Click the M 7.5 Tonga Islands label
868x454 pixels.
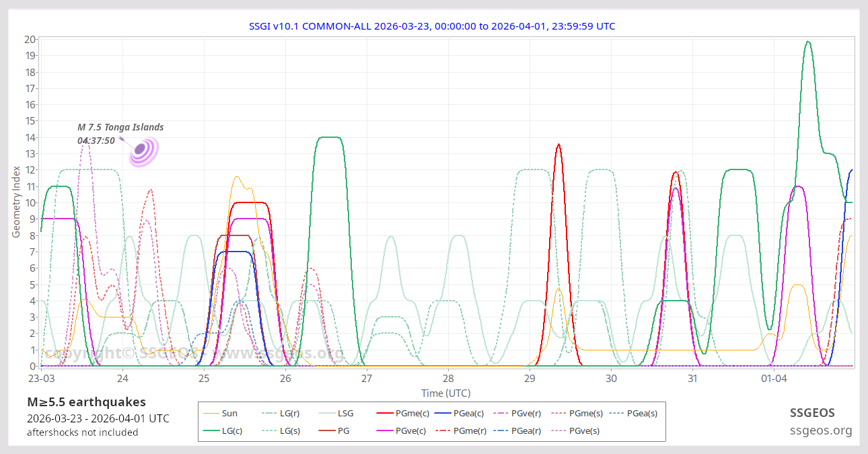[x=120, y=127]
